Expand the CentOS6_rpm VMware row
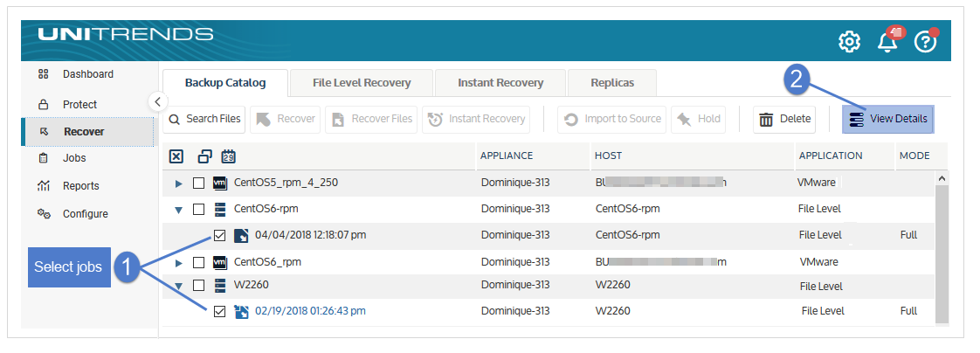The width and height of the screenshot is (980, 353). tap(179, 262)
